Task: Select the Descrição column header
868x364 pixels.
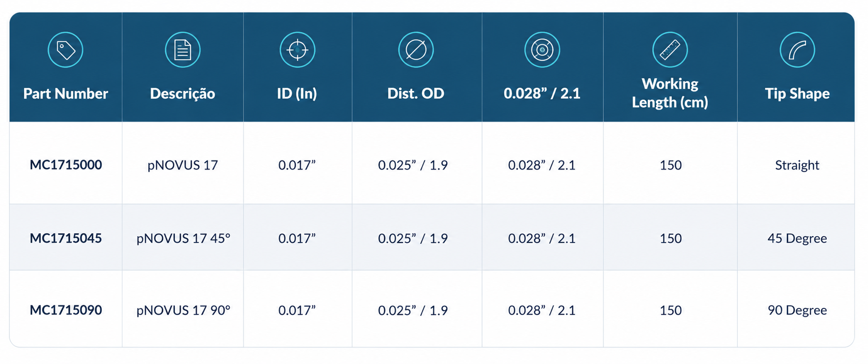Action: tap(182, 93)
